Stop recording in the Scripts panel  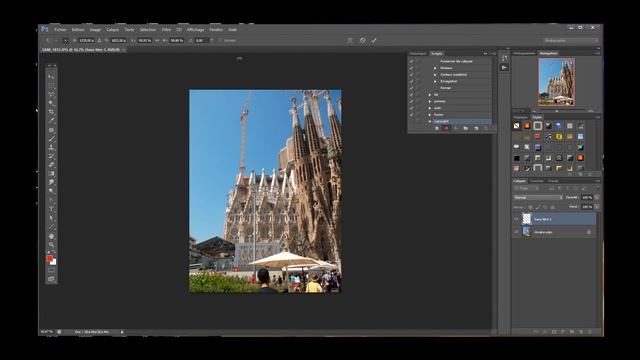pos(436,128)
